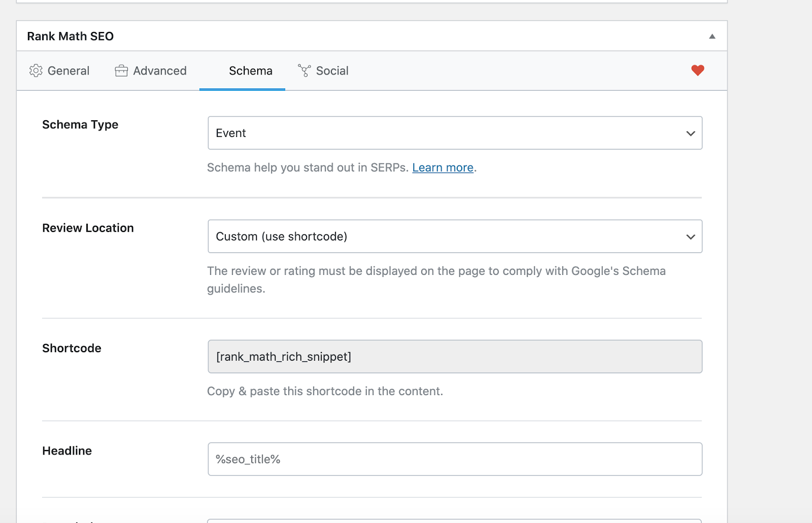This screenshot has width=812, height=523.
Task: Click the red heart icon
Action: (698, 71)
